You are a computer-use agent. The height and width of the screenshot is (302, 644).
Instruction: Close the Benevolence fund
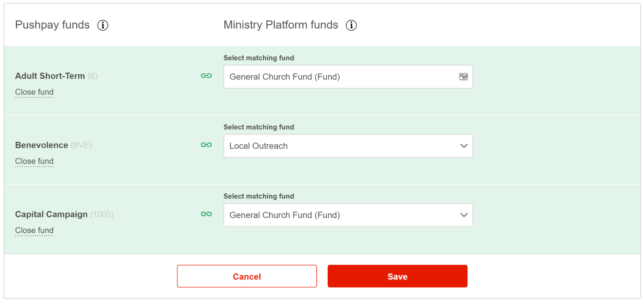click(34, 161)
